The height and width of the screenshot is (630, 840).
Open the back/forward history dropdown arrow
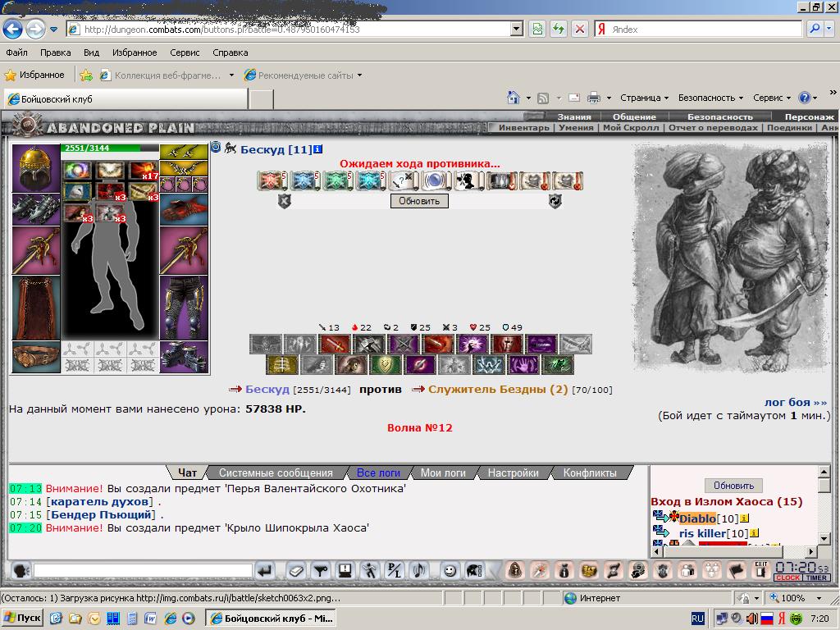tap(54, 29)
